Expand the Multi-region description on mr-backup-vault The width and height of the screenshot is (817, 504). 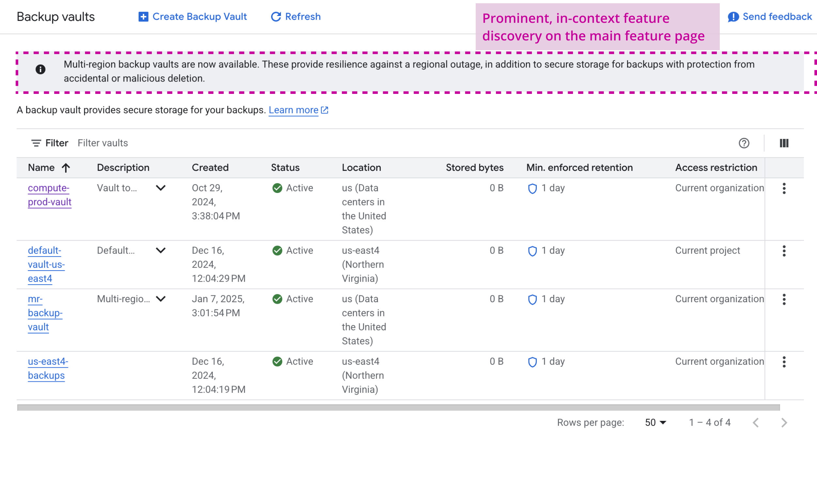coord(161,299)
